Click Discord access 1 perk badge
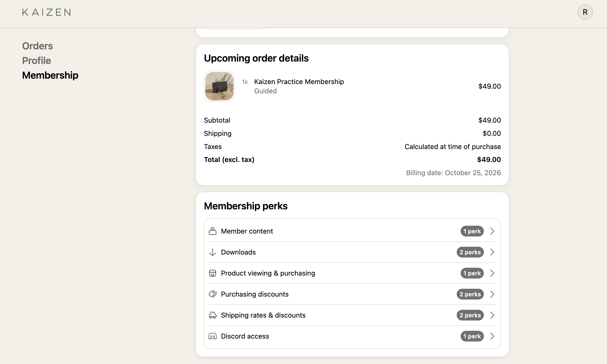The height and width of the screenshot is (364, 607). point(472,336)
